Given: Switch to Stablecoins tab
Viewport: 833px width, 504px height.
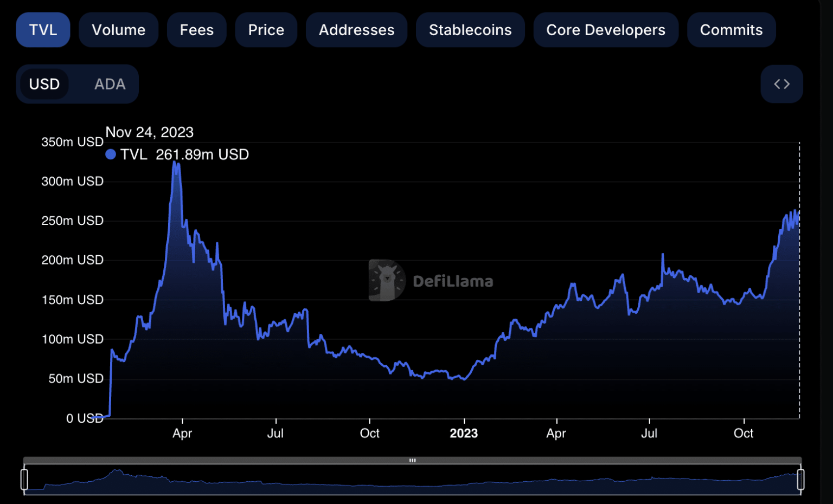Looking at the screenshot, I should click(x=470, y=30).
